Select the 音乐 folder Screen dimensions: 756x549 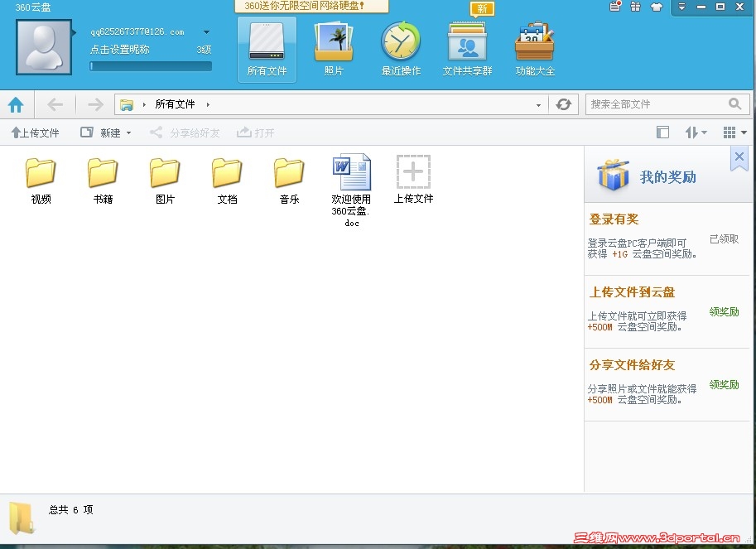(x=289, y=181)
